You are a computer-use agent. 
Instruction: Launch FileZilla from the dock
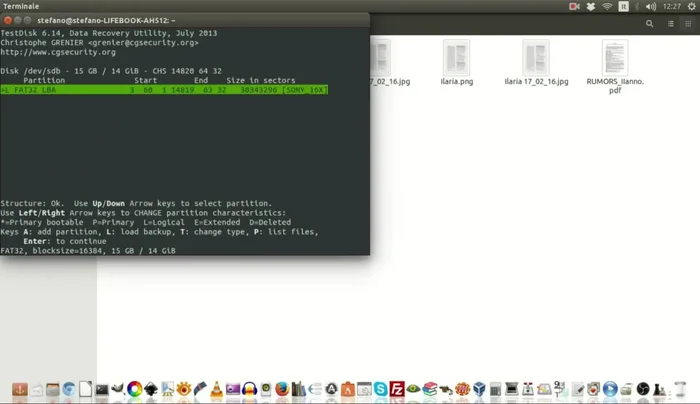(397, 389)
